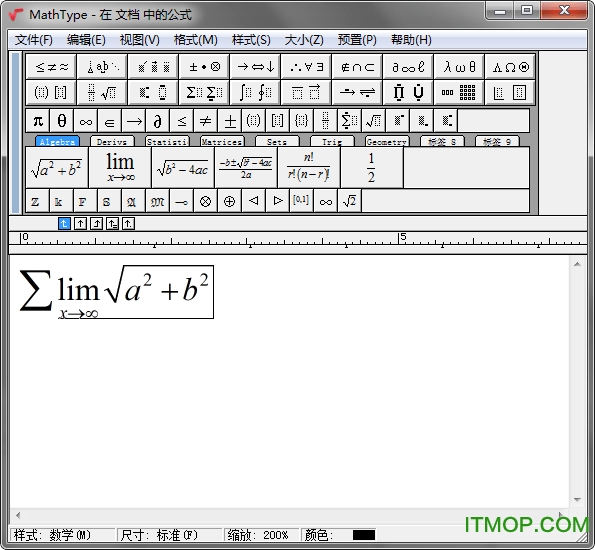
Task: Open the 文件(F) menu
Action: (x=33, y=40)
